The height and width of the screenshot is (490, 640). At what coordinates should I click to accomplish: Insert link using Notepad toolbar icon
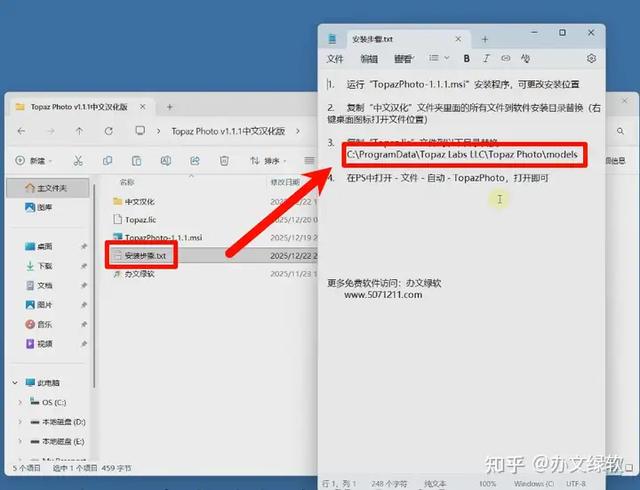click(x=506, y=58)
